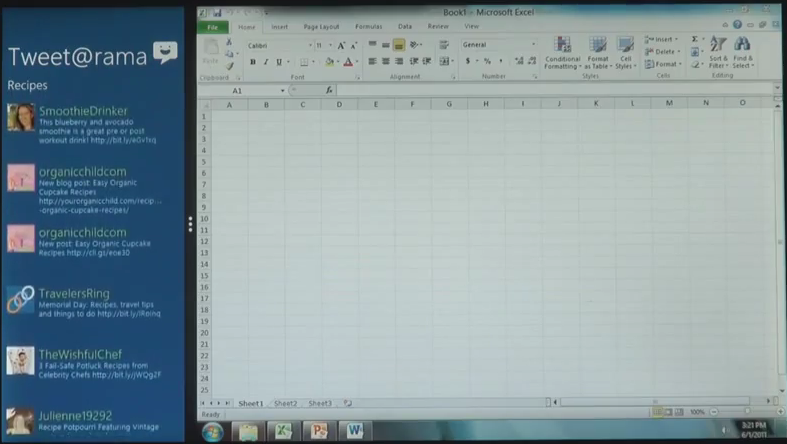Click Tweet@rama speech bubble logo icon

coord(165,52)
